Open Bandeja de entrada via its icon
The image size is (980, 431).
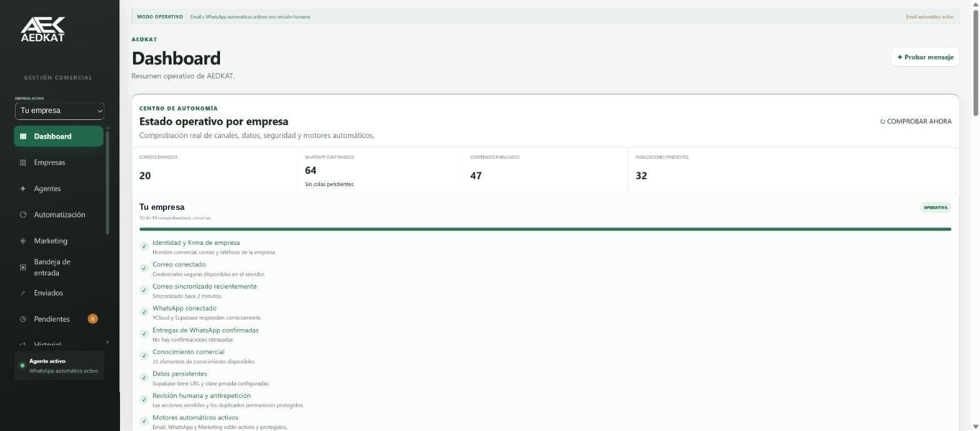(23, 267)
